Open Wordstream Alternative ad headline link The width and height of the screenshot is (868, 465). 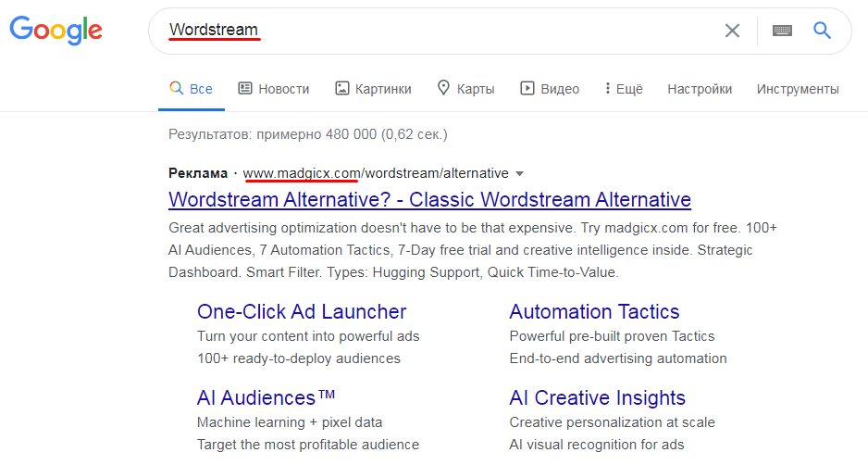[x=429, y=199]
